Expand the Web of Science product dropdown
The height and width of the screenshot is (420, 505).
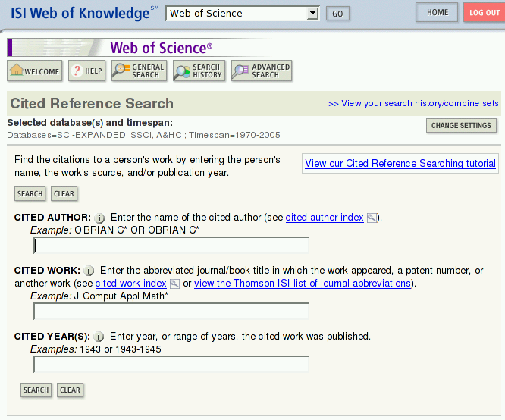click(x=312, y=14)
